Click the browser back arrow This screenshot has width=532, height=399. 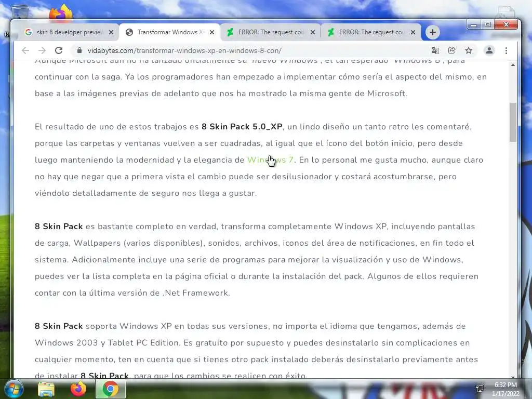point(25,50)
